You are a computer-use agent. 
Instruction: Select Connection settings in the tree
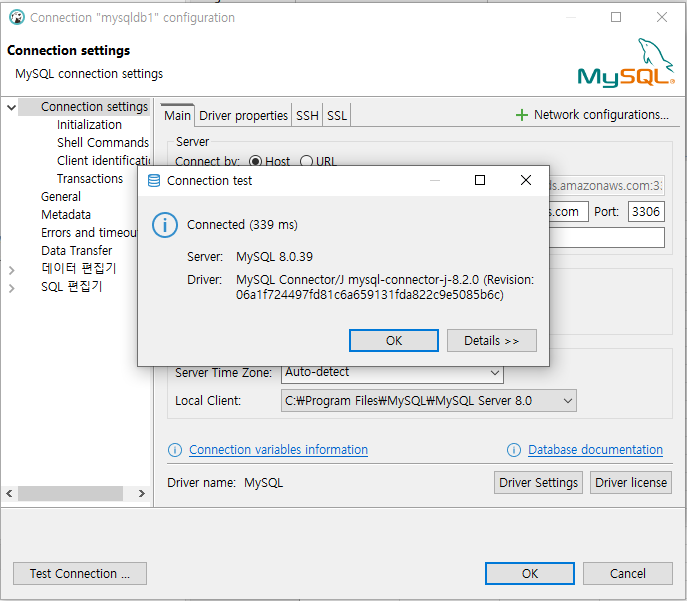coord(94,107)
